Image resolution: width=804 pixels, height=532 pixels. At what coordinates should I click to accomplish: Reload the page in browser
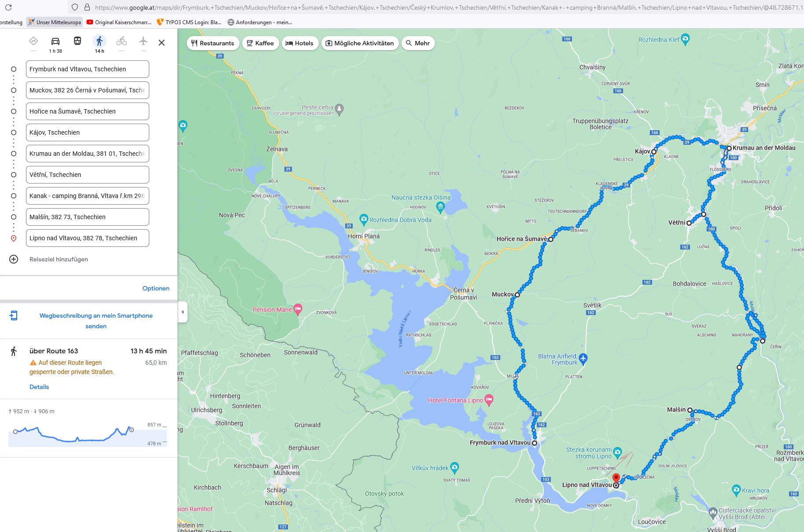tap(8, 7)
